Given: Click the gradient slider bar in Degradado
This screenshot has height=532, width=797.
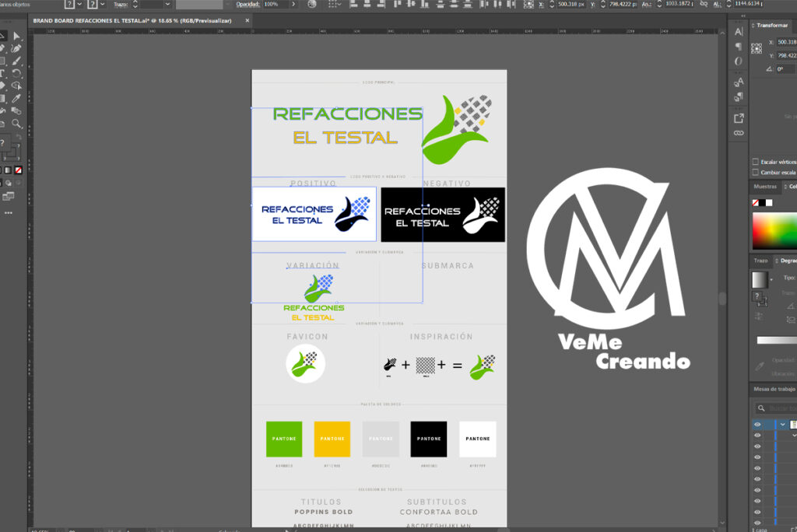Looking at the screenshot, I should click(x=777, y=341).
